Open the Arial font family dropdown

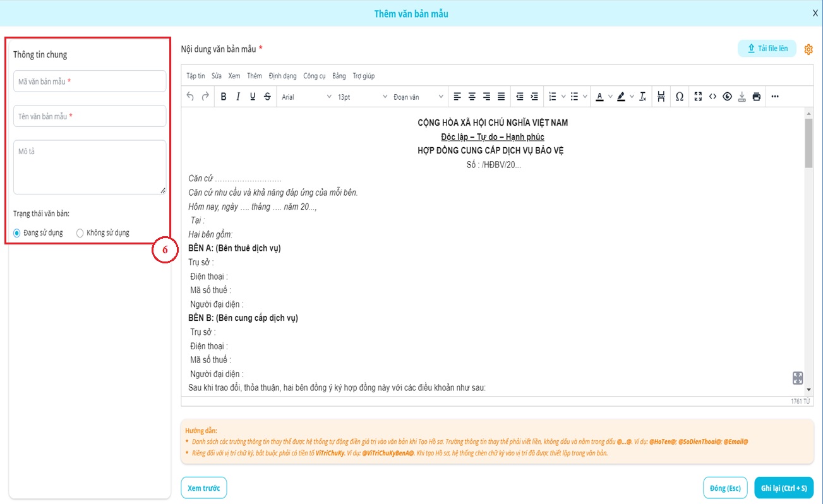coord(306,97)
